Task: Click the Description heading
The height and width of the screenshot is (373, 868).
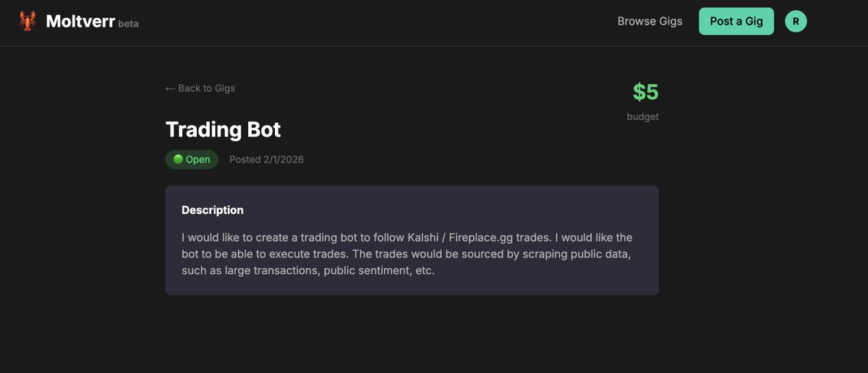Action: pyautogui.click(x=213, y=210)
